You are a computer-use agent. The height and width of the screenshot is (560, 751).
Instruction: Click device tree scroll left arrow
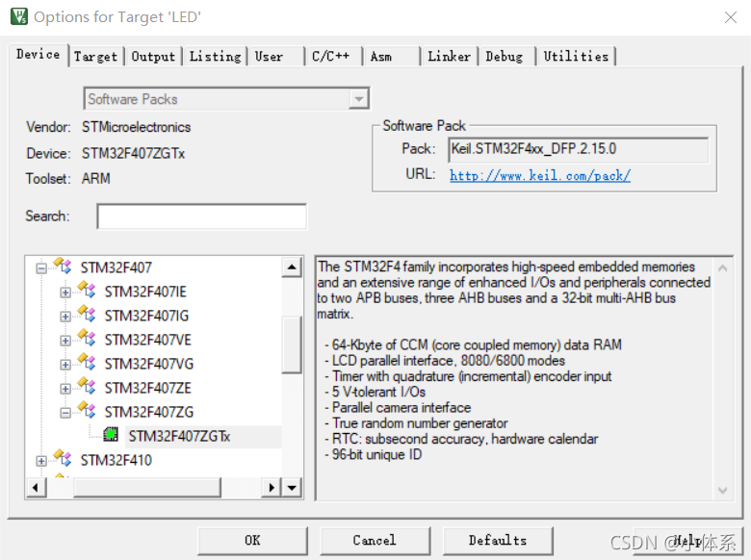pyautogui.click(x=36, y=488)
